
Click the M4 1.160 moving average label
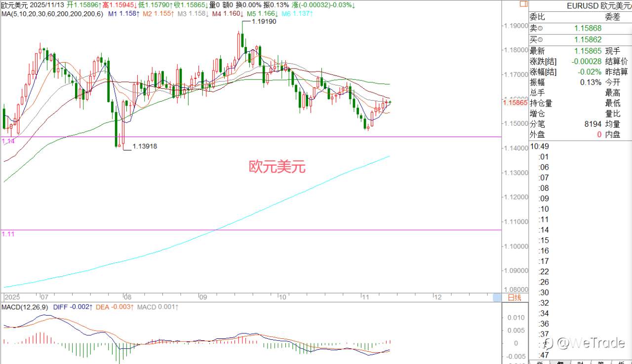[227, 14]
